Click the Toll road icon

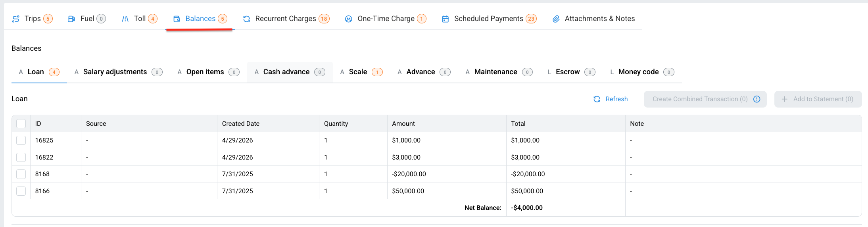tap(125, 19)
